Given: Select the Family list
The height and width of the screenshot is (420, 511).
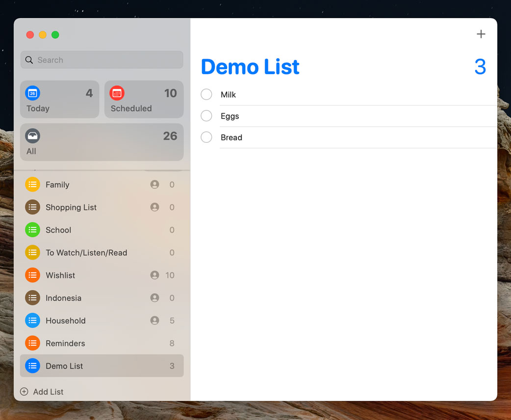Looking at the screenshot, I should pos(102,184).
